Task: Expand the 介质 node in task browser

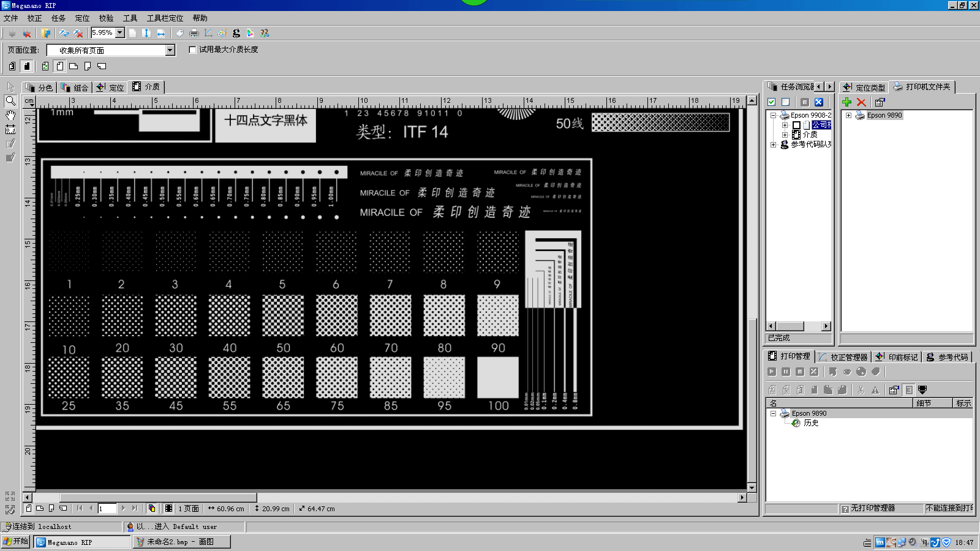Action: (x=785, y=135)
